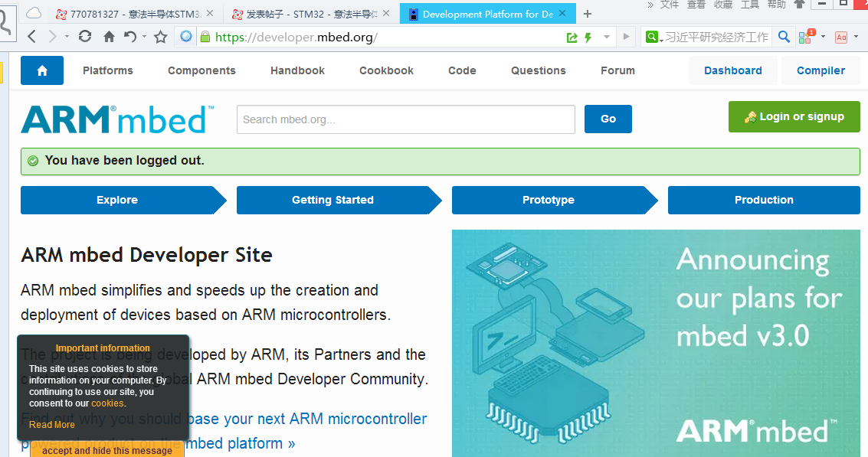The height and width of the screenshot is (457, 868).
Task: Bookmark the page with the star icon
Action: click(161, 37)
